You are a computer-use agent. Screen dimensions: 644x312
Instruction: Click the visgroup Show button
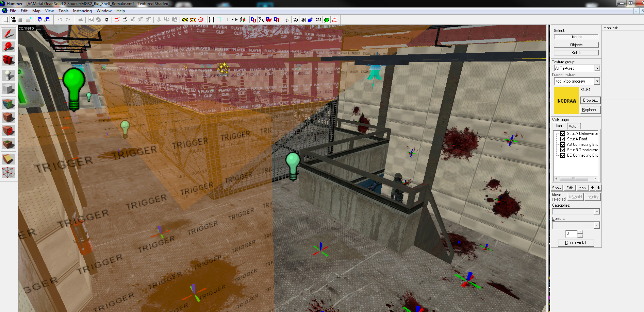tap(557, 188)
